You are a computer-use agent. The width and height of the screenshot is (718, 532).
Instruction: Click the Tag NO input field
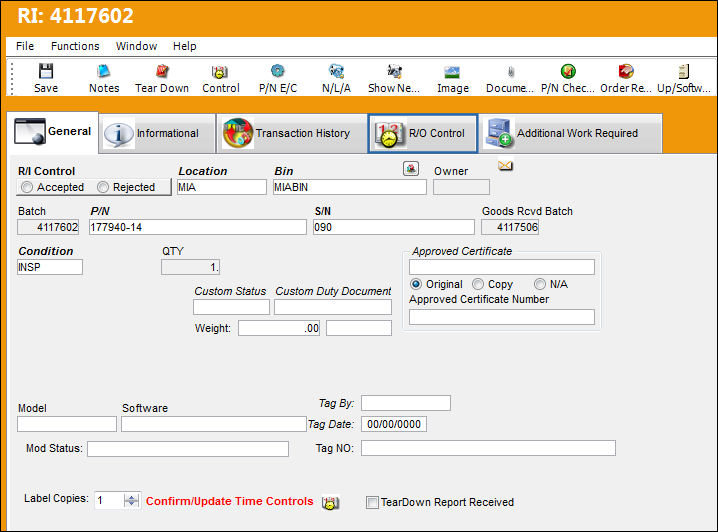tap(488, 448)
